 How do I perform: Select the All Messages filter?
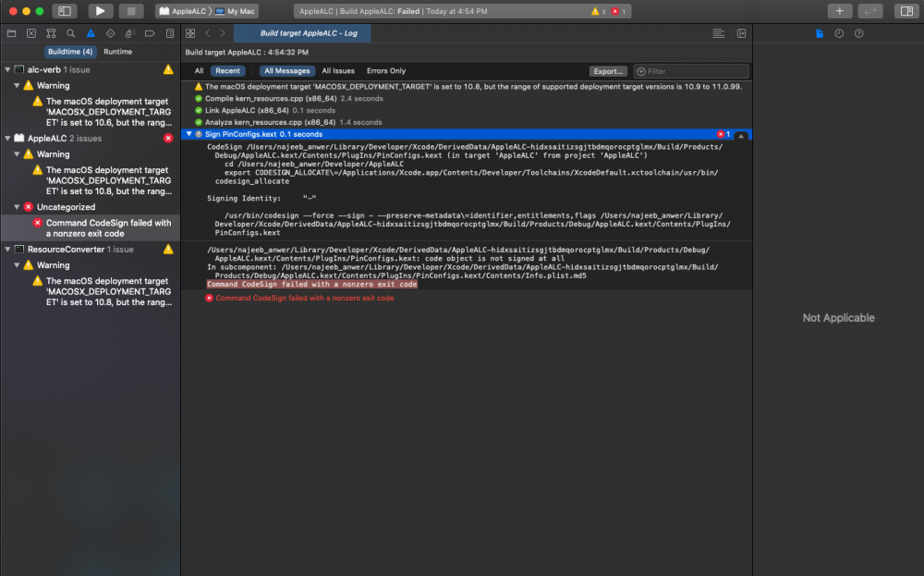coord(287,71)
